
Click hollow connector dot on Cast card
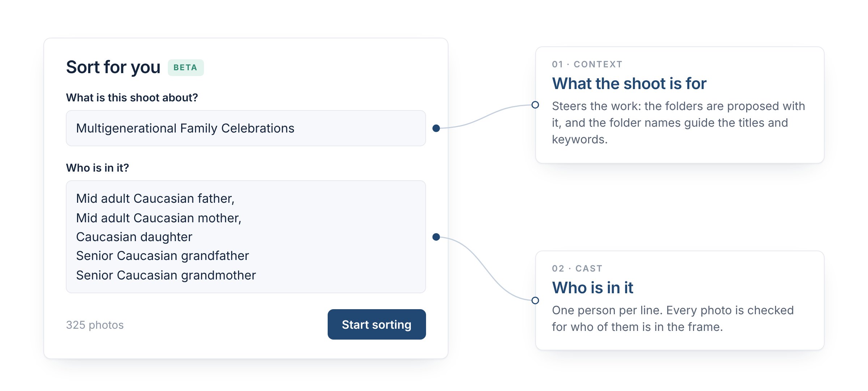(535, 300)
